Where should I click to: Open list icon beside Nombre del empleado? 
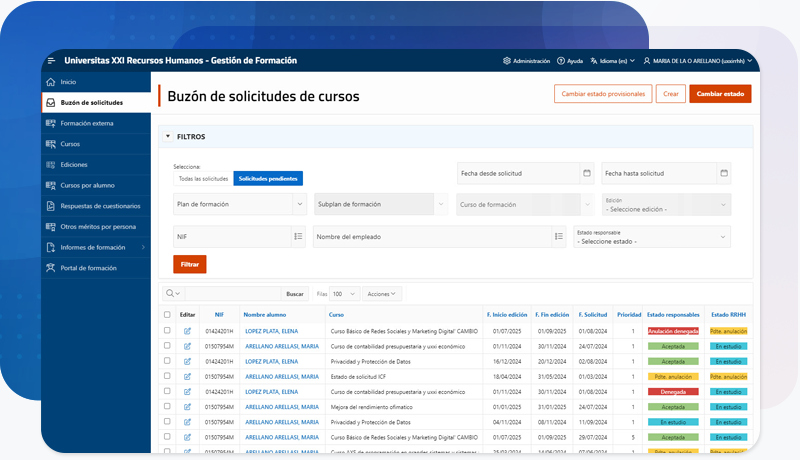tap(560, 237)
